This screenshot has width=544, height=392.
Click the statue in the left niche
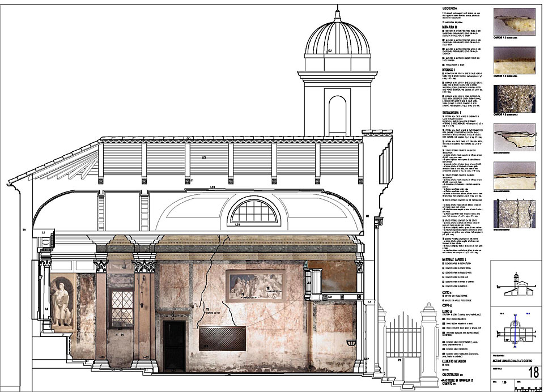coord(62,304)
